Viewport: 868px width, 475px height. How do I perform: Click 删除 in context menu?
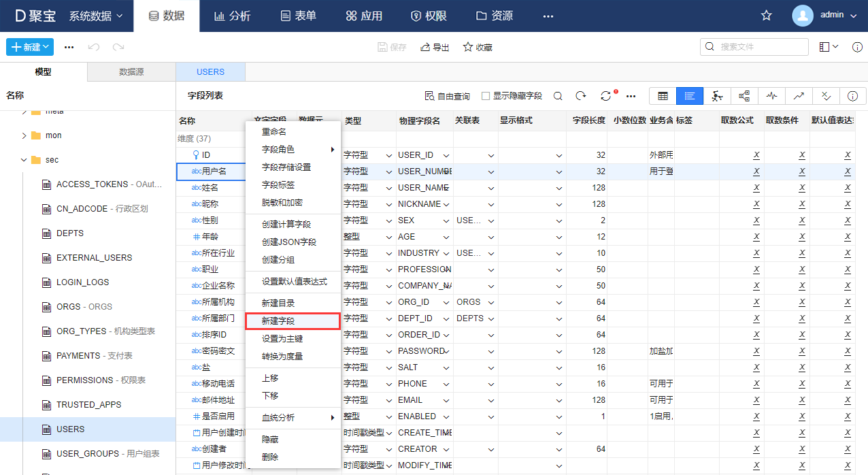coord(293,457)
